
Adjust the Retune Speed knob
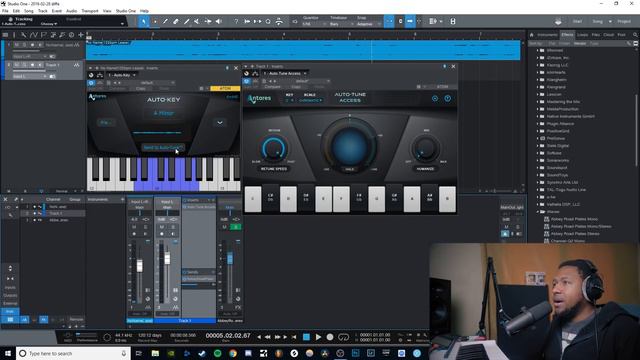point(274,149)
